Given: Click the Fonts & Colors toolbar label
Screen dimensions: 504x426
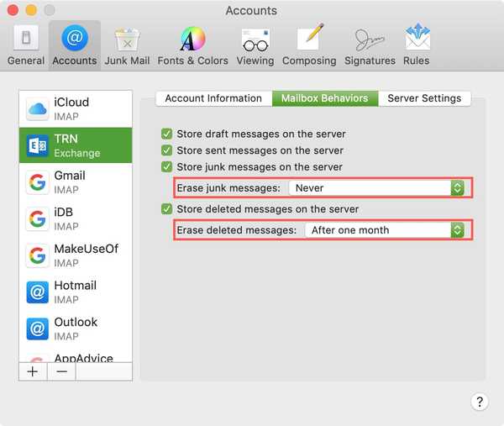Looking at the screenshot, I should [x=193, y=60].
